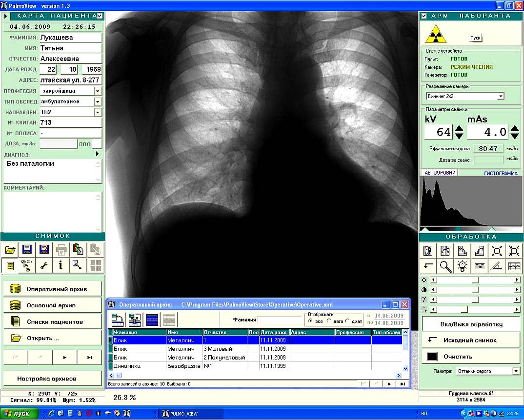Image resolution: width=524 pixels, height=420 pixels.
Task: Toggle the АРМ ЛАБОРАНТА checkbox
Action: 424,16
